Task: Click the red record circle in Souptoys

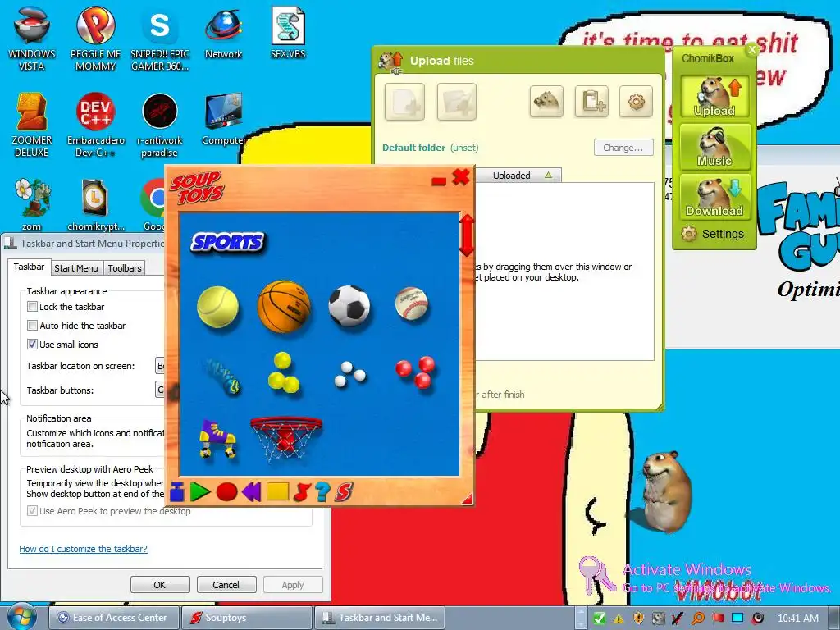Action: 226,492
